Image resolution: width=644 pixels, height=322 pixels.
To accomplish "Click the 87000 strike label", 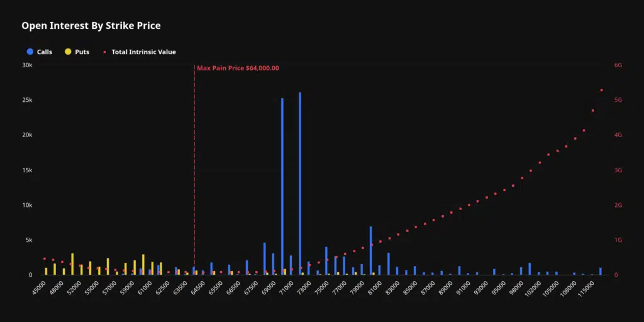I will tap(429, 287).
